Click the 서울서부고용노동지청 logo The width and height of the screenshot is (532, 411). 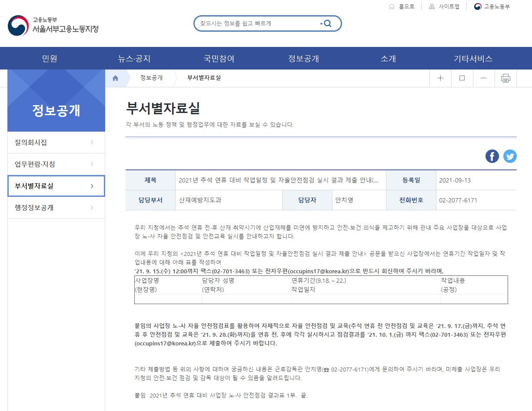point(53,26)
